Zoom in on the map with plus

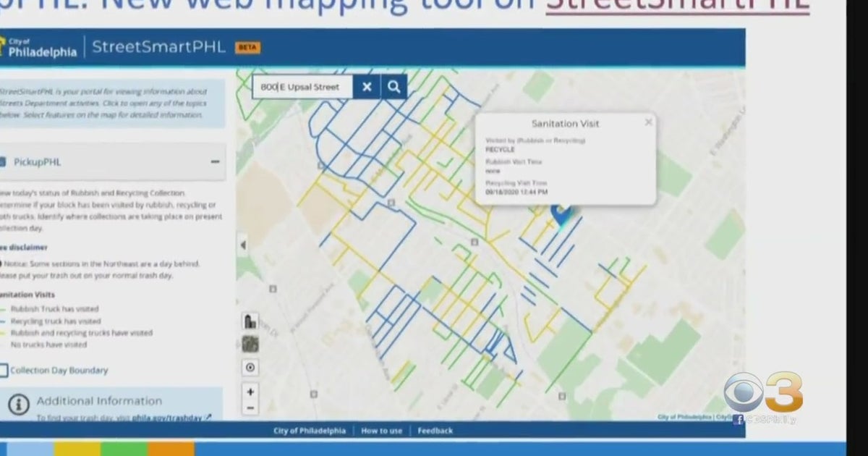click(250, 392)
